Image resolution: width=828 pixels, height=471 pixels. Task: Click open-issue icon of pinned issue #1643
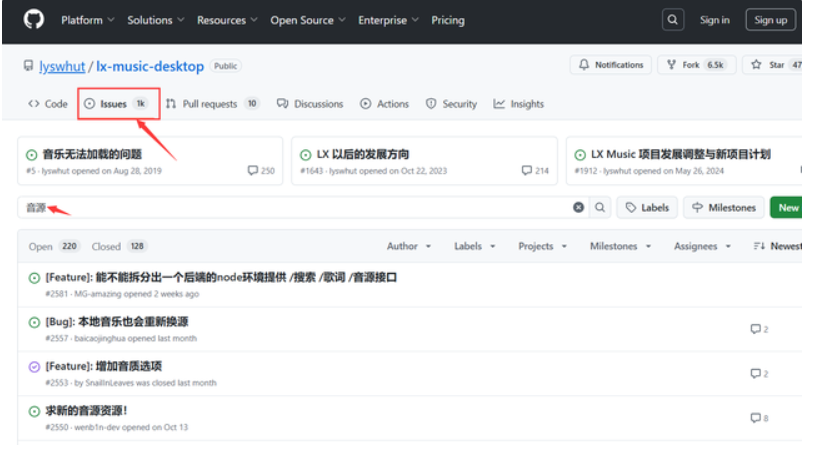pyautogui.click(x=305, y=155)
